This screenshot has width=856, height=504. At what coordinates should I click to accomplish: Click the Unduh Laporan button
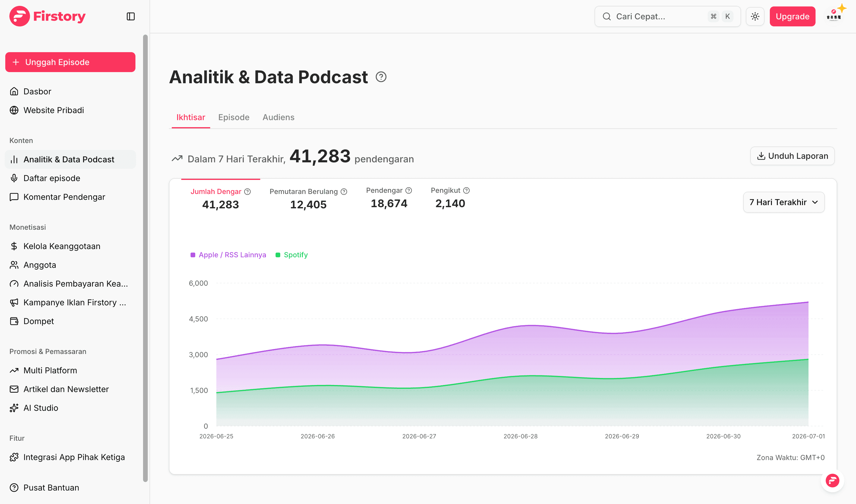pos(792,156)
